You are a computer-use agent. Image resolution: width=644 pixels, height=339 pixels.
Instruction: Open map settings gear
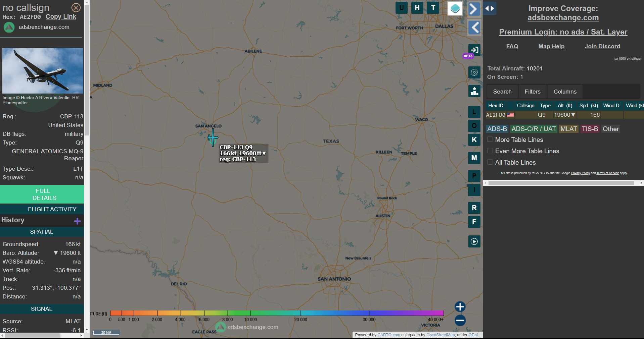tap(474, 72)
